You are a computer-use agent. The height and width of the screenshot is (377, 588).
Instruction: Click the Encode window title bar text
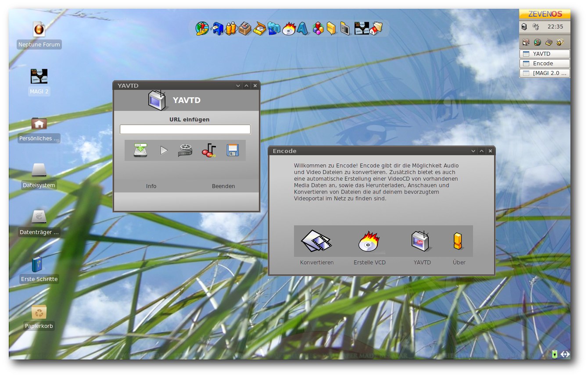coord(285,151)
